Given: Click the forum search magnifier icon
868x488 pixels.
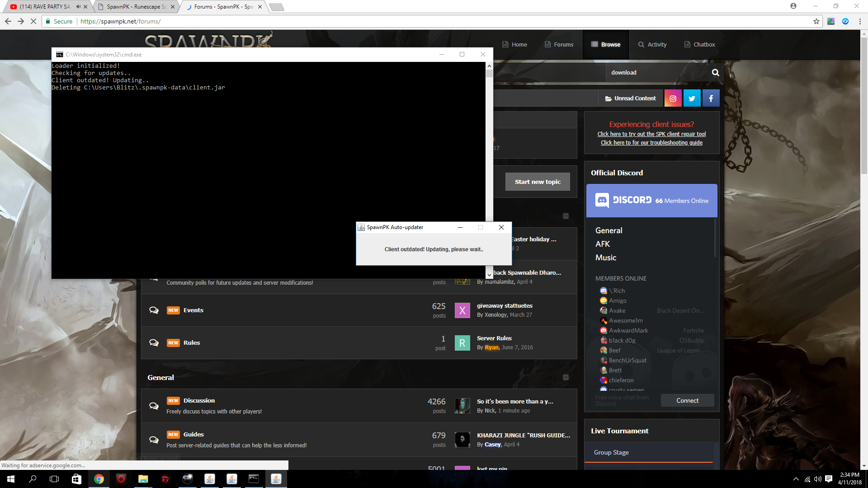Looking at the screenshot, I should click(715, 72).
